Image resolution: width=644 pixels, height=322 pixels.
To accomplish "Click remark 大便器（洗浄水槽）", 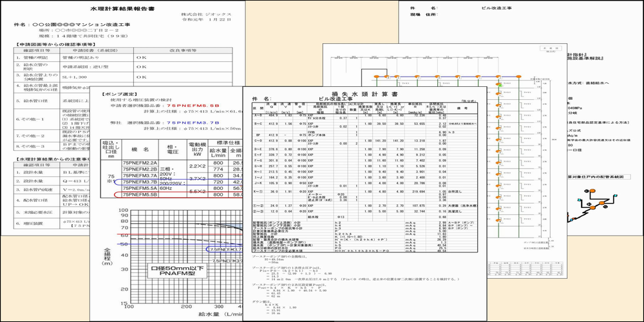I will click(463, 205).
